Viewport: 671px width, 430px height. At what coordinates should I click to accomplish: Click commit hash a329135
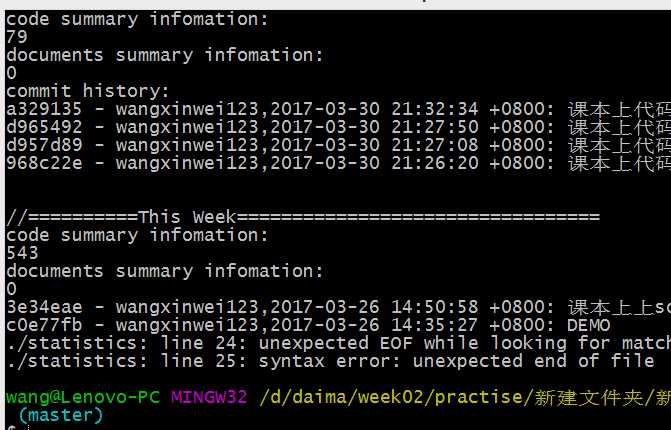tap(44, 109)
